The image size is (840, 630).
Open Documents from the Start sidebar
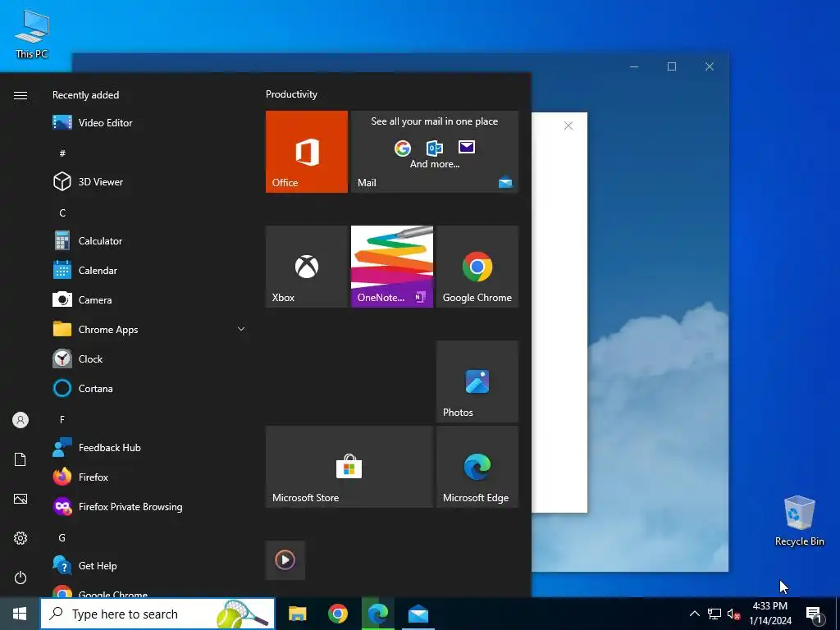[21, 459]
